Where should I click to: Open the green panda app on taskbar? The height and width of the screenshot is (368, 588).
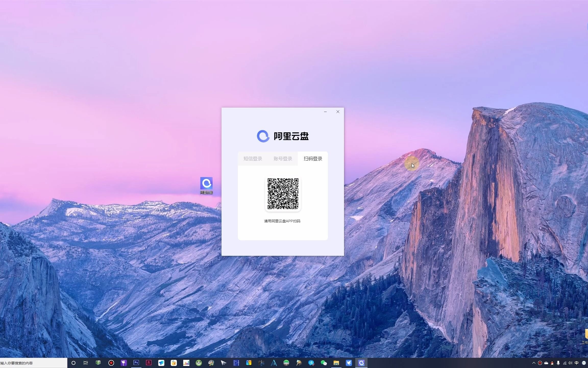pyautogui.click(x=199, y=363)
